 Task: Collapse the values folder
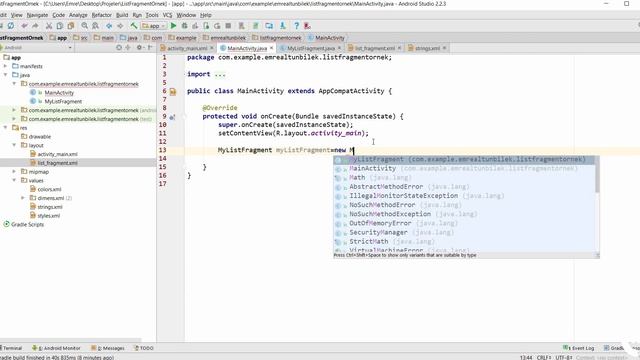pos(14,180)
